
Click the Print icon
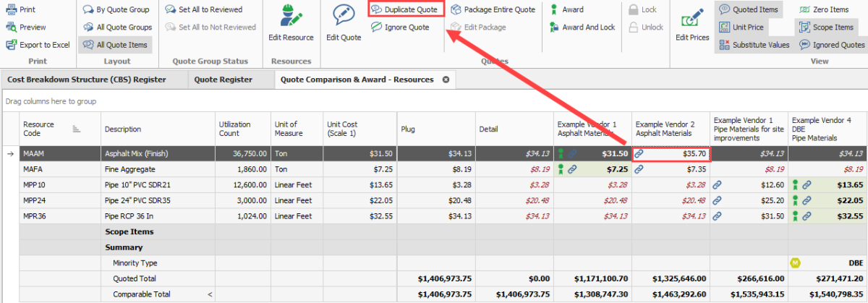pos(12,10)
